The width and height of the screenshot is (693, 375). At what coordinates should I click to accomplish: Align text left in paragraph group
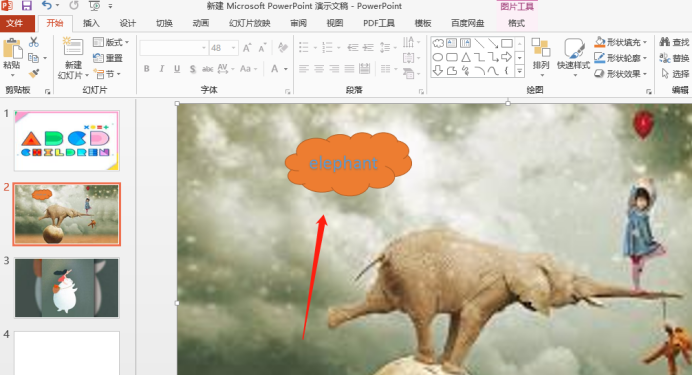[304, 69]
